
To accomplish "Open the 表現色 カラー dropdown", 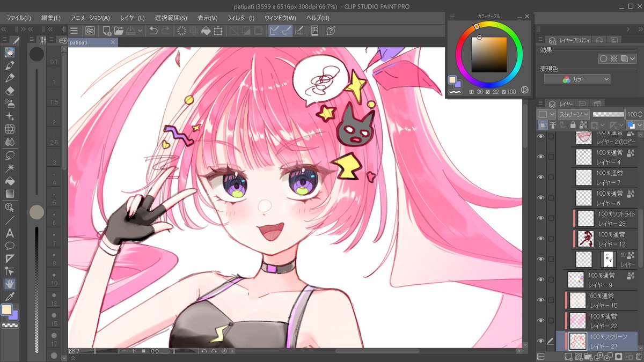I will tap(577, 79).
